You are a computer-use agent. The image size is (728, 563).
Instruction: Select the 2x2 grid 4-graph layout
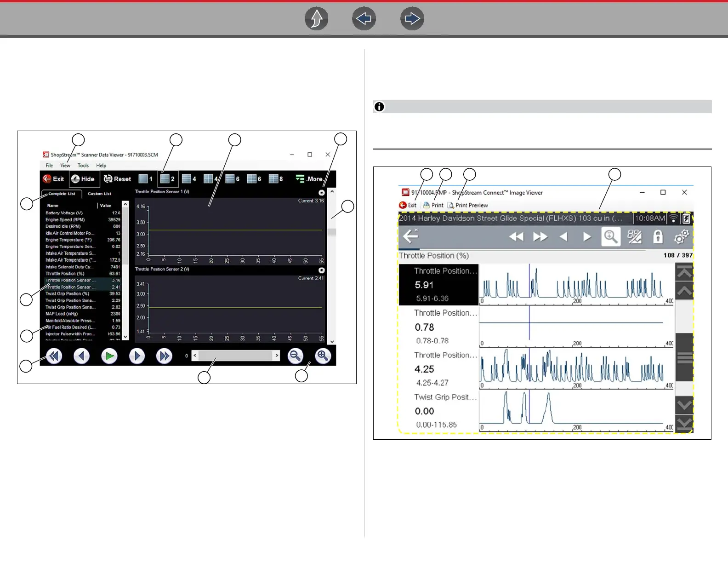210,179
